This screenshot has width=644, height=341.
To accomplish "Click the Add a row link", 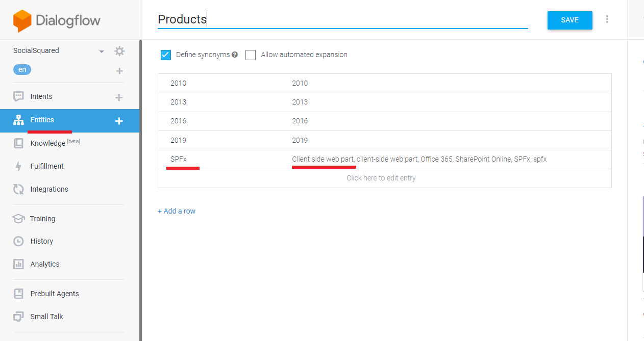I will click(177, 211).
